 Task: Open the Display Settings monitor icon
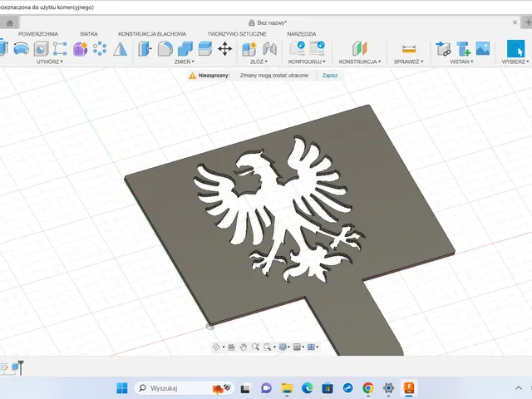(283, 347)
